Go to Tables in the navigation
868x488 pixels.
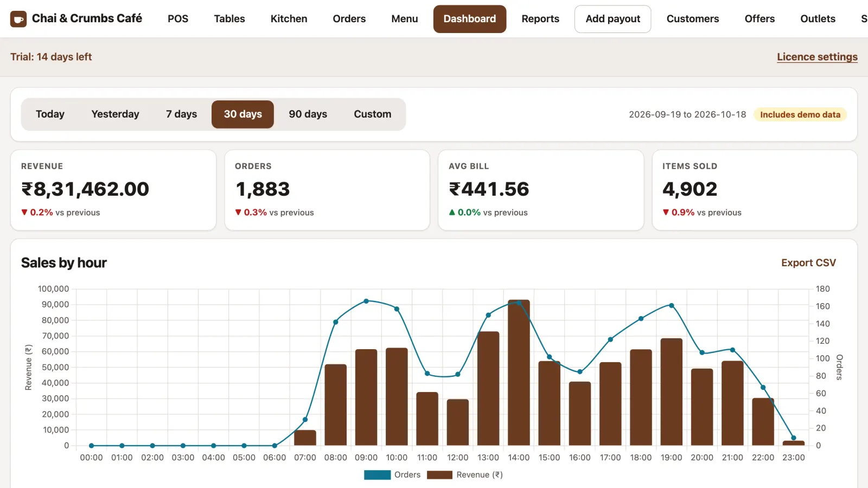coord(229,19)
